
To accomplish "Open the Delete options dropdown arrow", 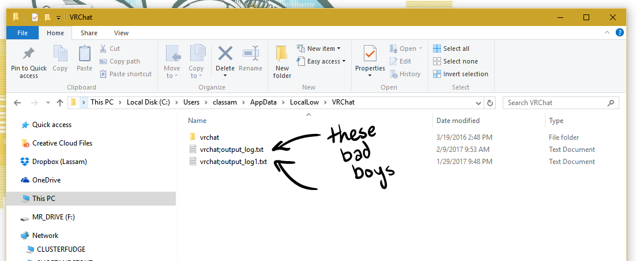I will [x=225, y=75].
